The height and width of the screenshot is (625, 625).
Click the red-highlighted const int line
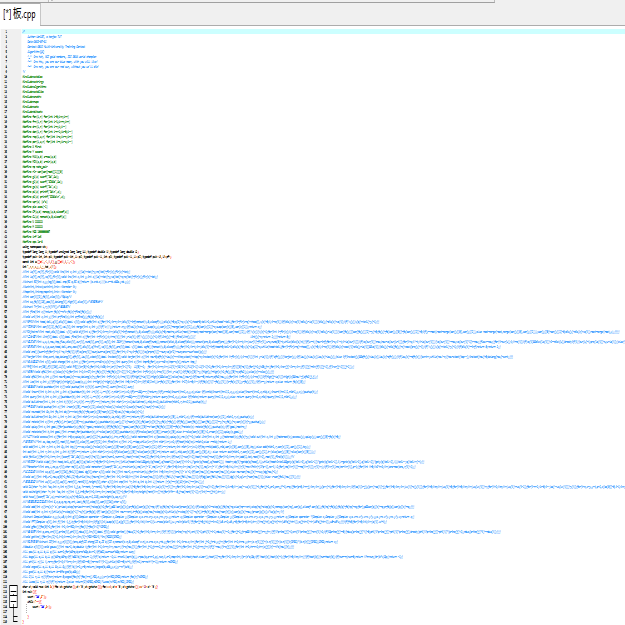coord(45,262)
